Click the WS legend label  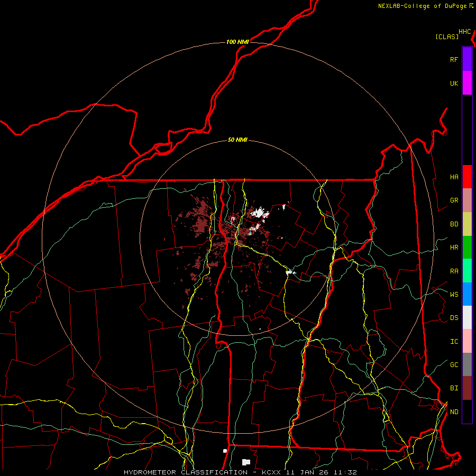[x=454, y=294]
